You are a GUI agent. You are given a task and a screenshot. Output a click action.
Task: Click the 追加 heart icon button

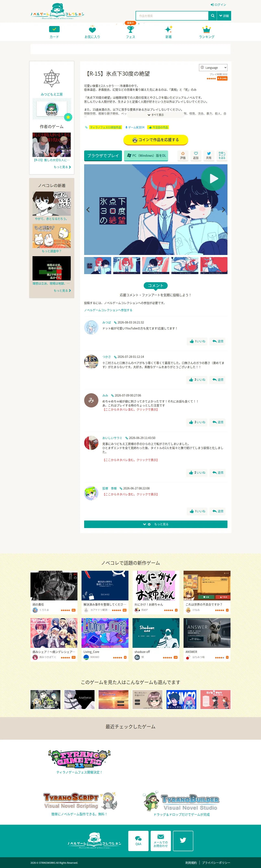pyautogui.click(x=196, y=155)
